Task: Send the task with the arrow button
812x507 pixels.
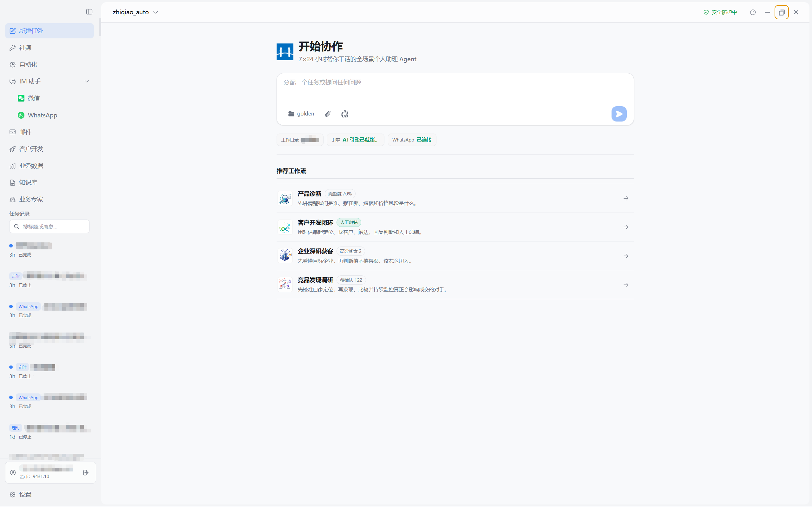Action: pyautogui.click(x=619, y=114)
